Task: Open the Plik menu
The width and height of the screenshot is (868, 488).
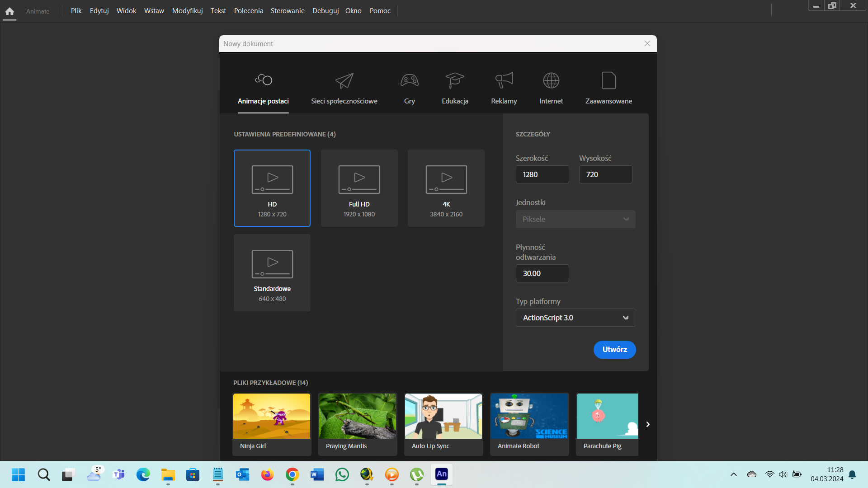Action: (x=76, y=11)
